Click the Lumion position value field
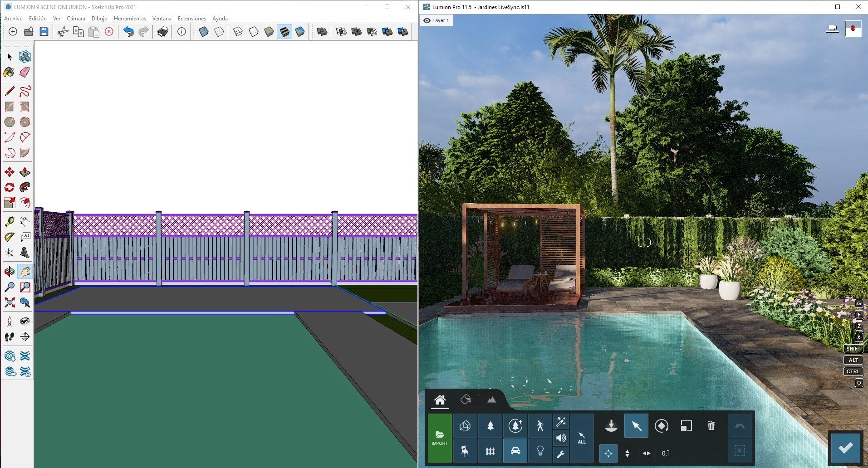The width and height of the screenshot is (868, 468). point(665,453)
